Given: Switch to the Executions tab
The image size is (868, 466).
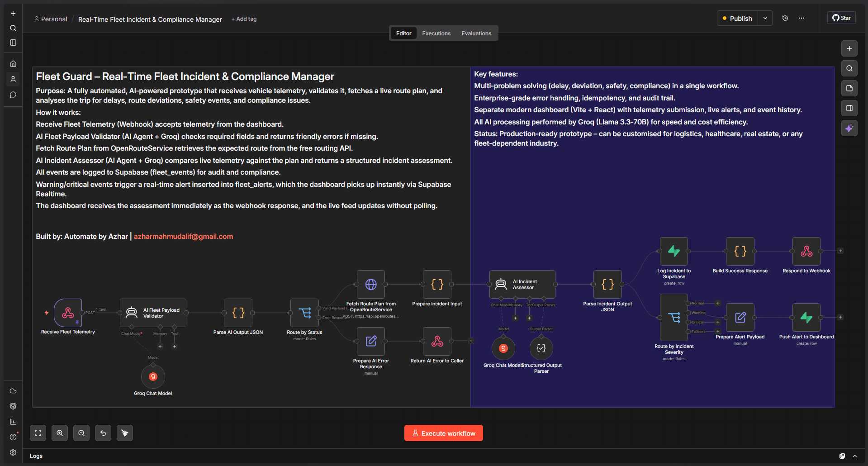Looking at the screenshot, I should tap(436, 33).
